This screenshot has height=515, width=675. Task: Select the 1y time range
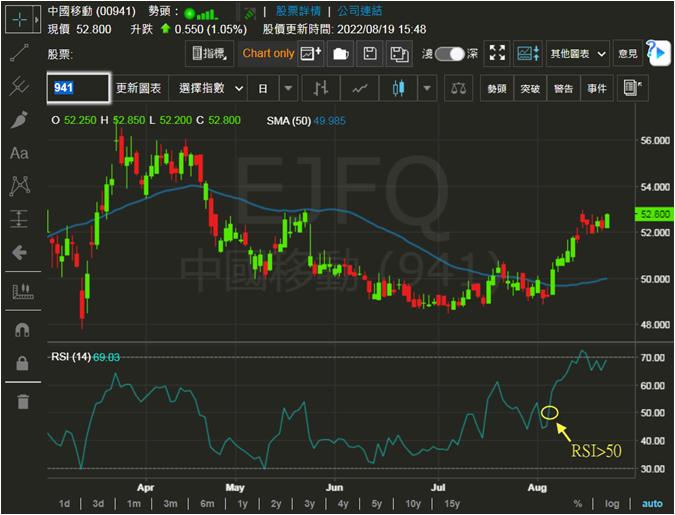tap(242, 503)
